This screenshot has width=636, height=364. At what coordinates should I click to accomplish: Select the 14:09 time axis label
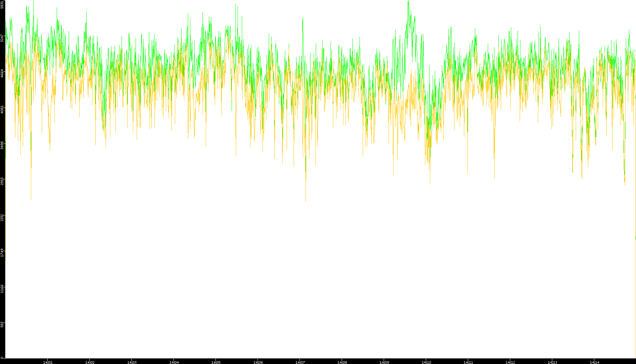[x=384, y=362]
